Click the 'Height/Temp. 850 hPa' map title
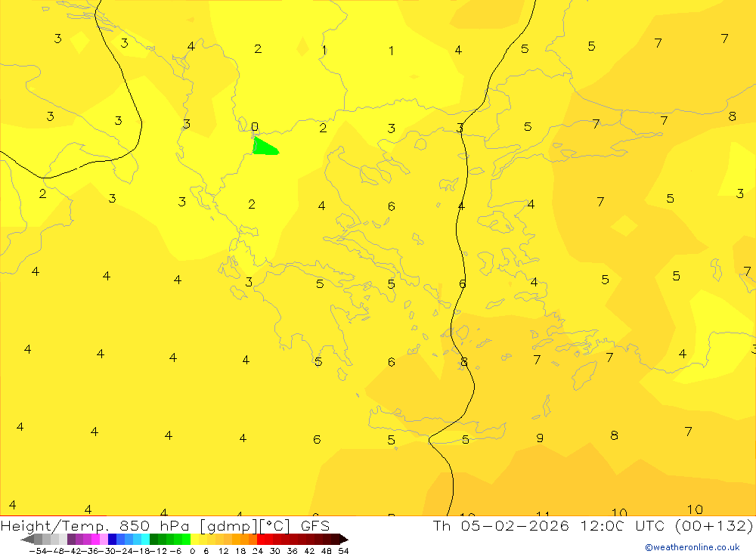 95,526
